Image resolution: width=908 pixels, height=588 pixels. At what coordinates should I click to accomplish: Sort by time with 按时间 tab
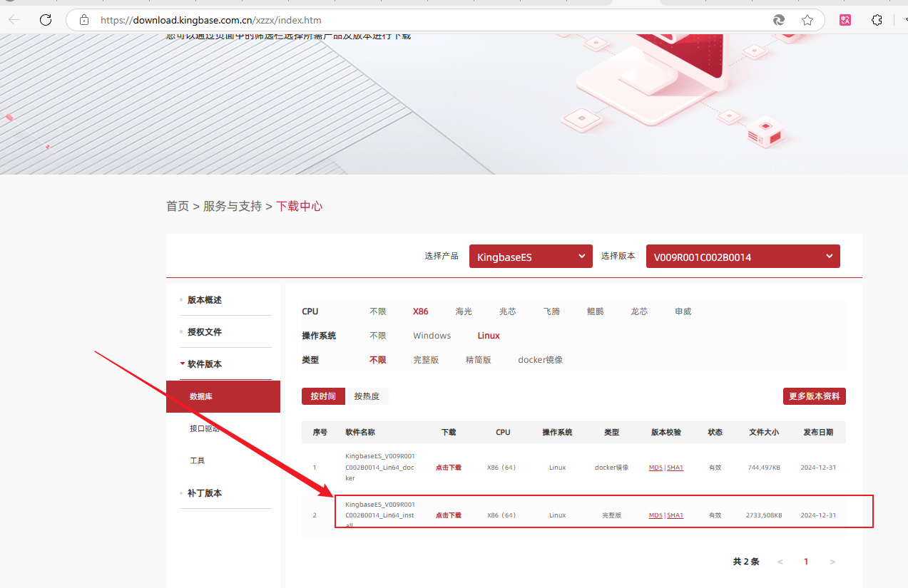[x=323, y=396]
